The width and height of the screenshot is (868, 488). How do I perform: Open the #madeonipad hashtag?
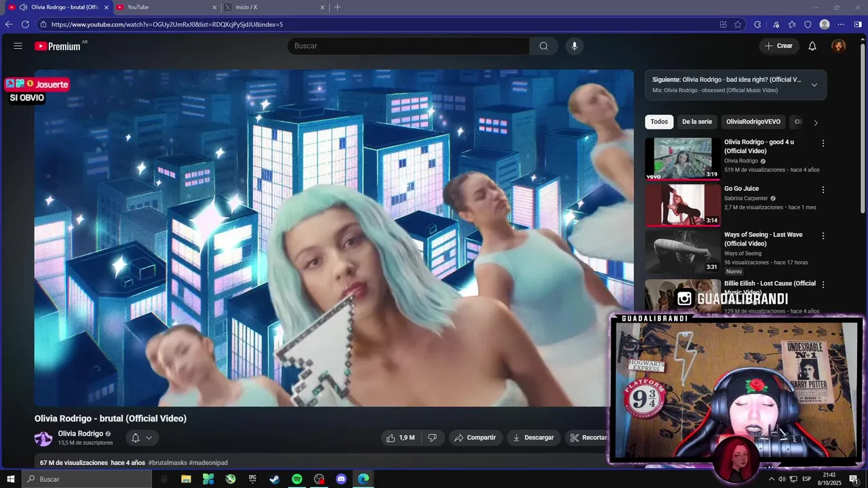tap(208, 463)
